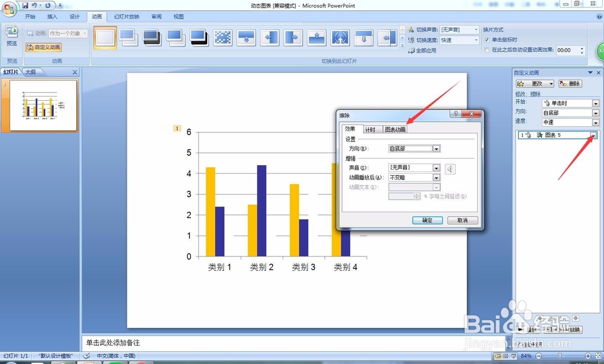Apply the smooth fade transition

pos(128,37)
